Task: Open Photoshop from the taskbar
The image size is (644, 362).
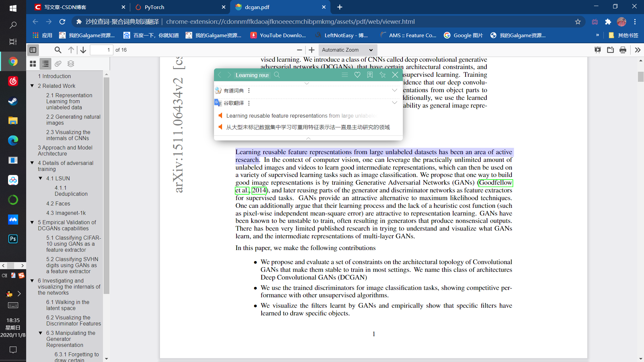Action: click(x=13, y=239)
